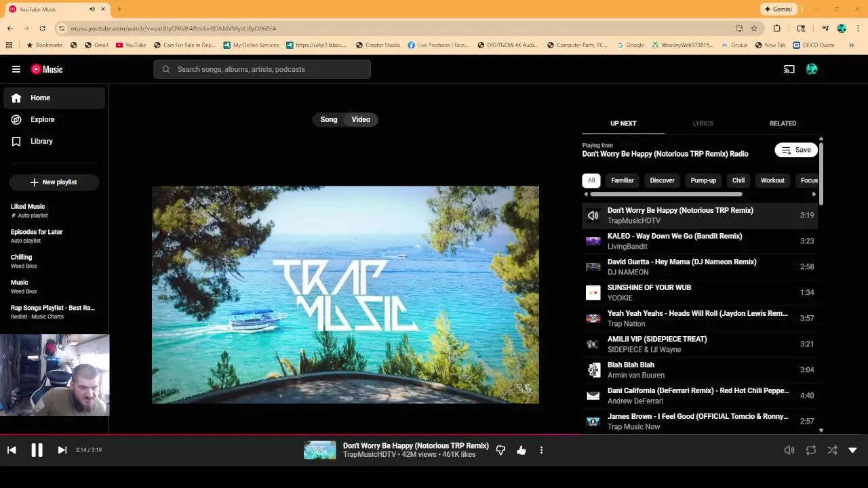Open the player bar three-dot options menu
868x488 pixels.
pos(541,450)
